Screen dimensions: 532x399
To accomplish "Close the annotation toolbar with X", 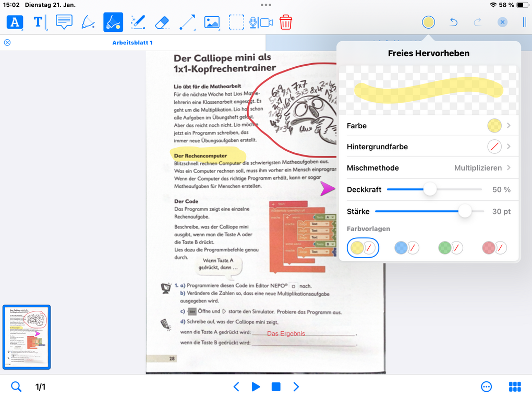I will (x=502, y=22).
